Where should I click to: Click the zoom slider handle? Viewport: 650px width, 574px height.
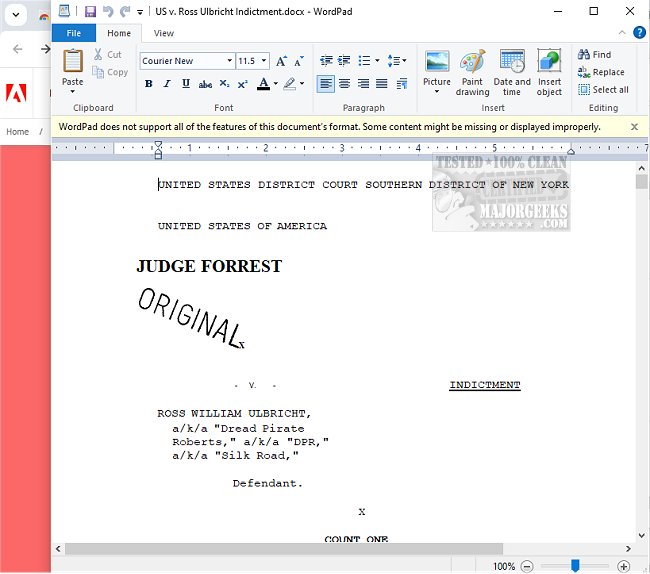click(575, 566)
